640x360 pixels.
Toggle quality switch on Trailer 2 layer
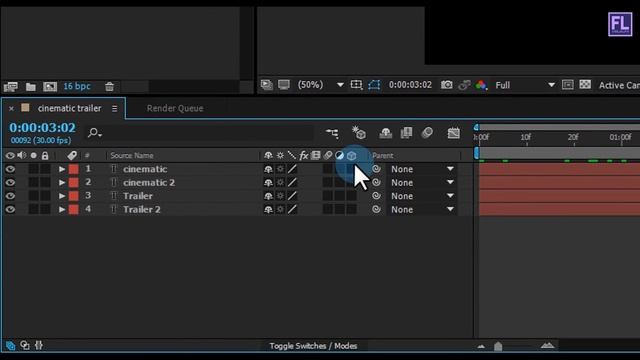pyautogui.click(x=292, y=209)
